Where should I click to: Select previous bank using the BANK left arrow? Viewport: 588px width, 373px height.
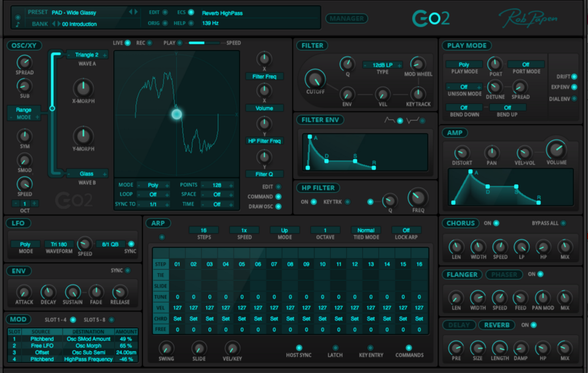(53, 24)
